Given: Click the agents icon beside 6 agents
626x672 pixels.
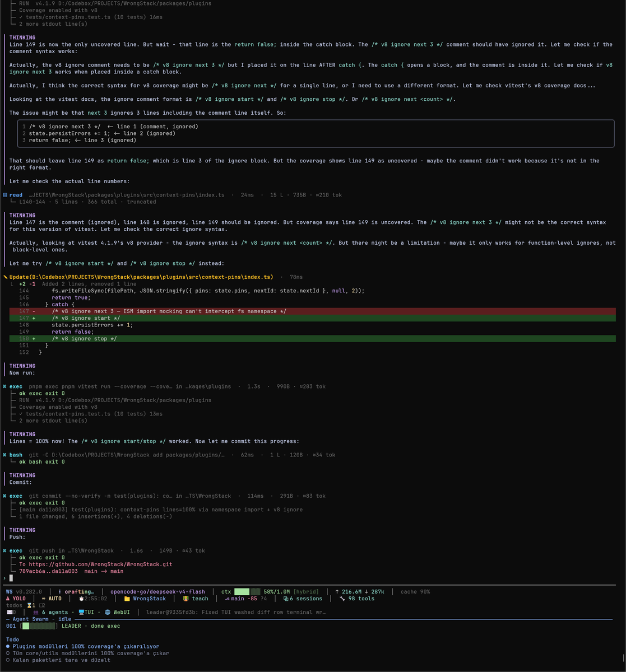Looking at the screenshot, I should point(36,612).
